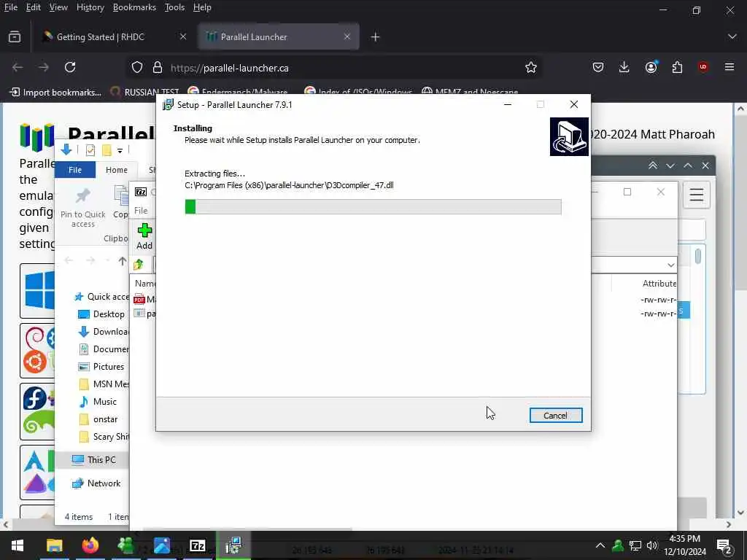Show site security padlock info
This screenshot has width=747, height=560.
tap(158, 68)
